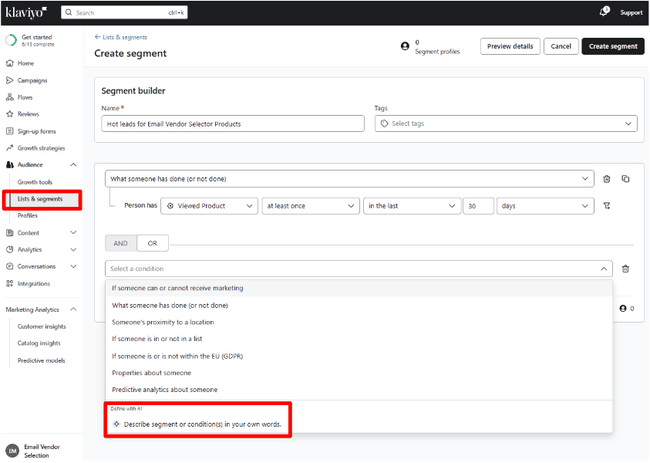Screen dimensions: 650x463
Task: Select the AND operator toggle
Action: pyautogui.click(x=121, y=242)
